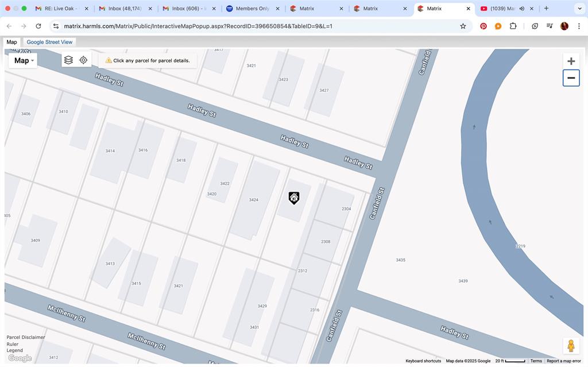This screenshot has width=588, height=367.
Task: Switch to the YouTube (1039) tab
Action: point(506,8)
